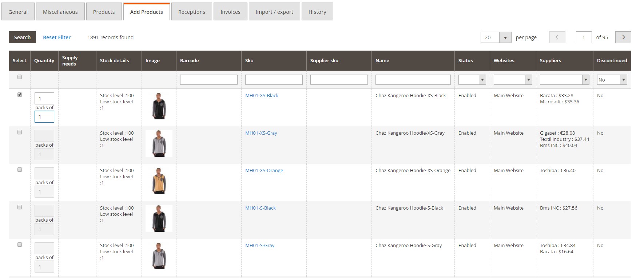Expand the Discontinued filter dropdown

tap(612, 80)
